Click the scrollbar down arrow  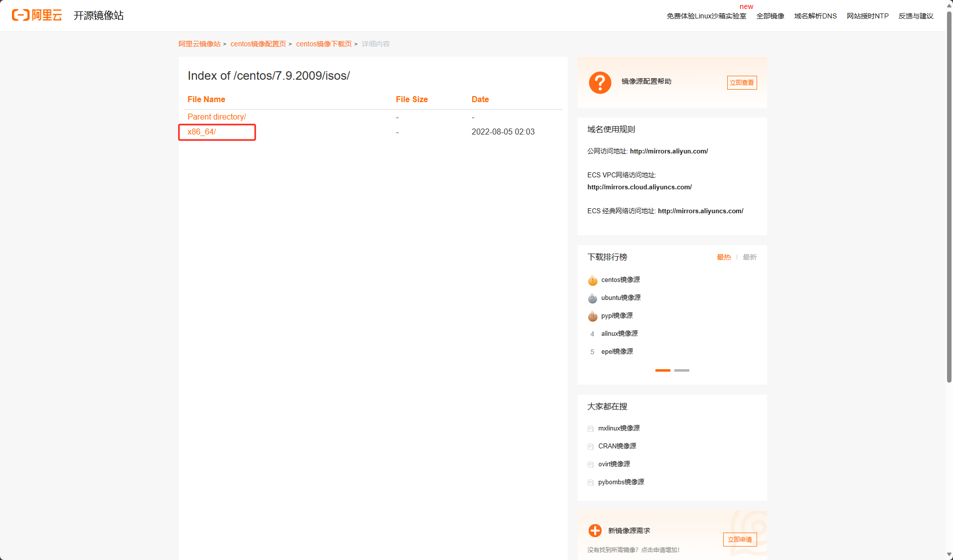click(x=949, y=555)
